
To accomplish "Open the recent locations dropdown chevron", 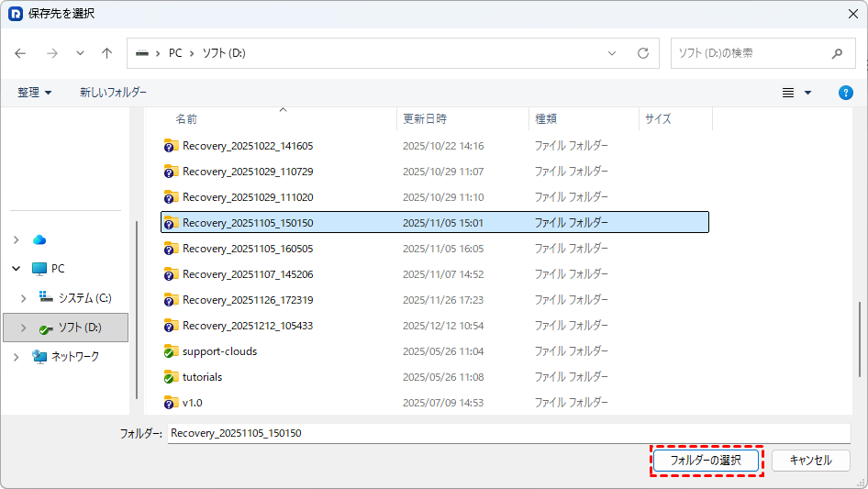I will 80,53.
